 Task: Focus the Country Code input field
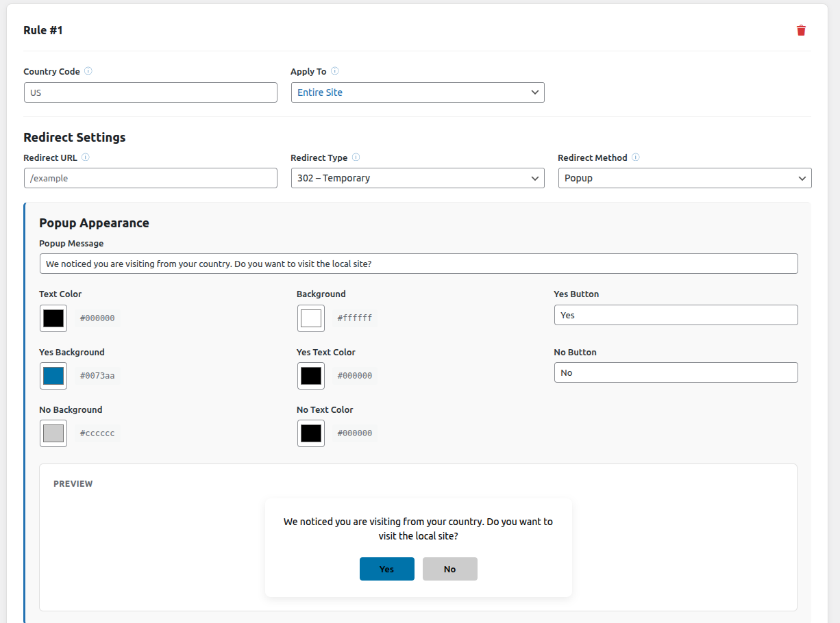point(150,92)
